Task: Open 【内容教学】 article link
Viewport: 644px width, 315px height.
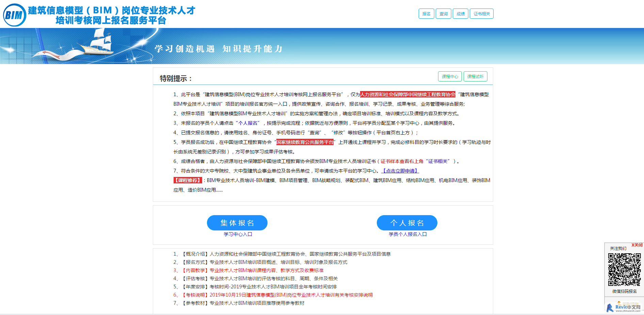Action: point(252,270)
